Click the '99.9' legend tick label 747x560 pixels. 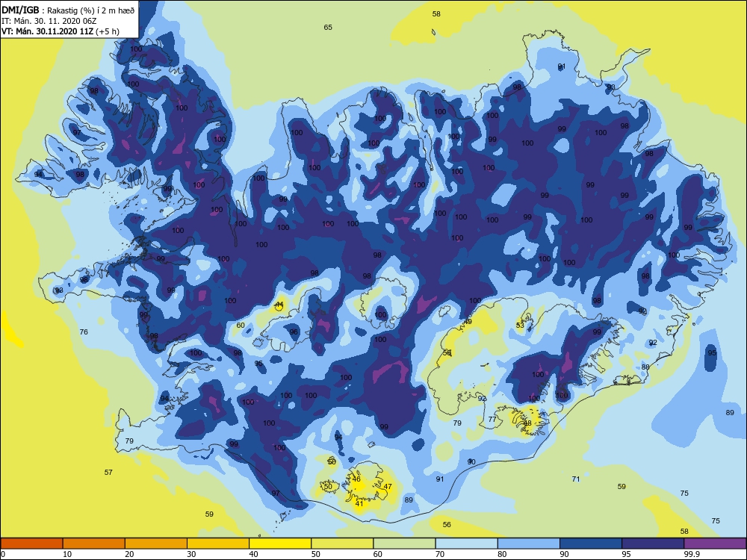[x=692, y=554]
